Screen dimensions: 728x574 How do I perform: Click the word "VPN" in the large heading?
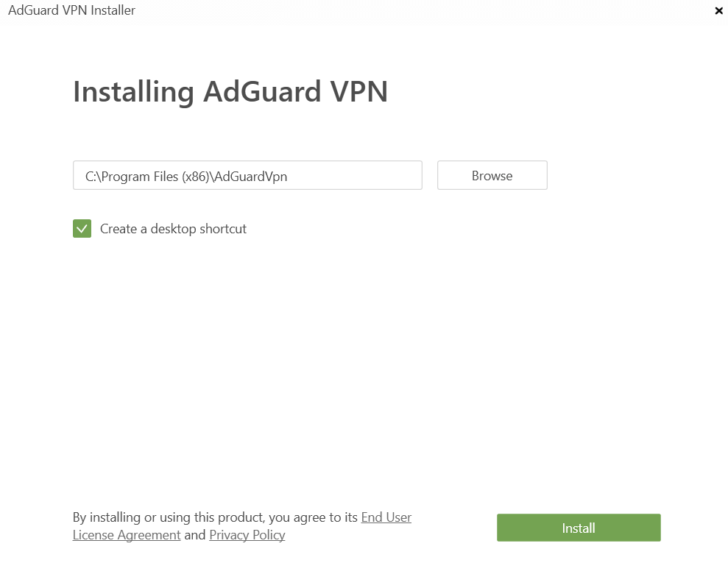coord(358,92)
